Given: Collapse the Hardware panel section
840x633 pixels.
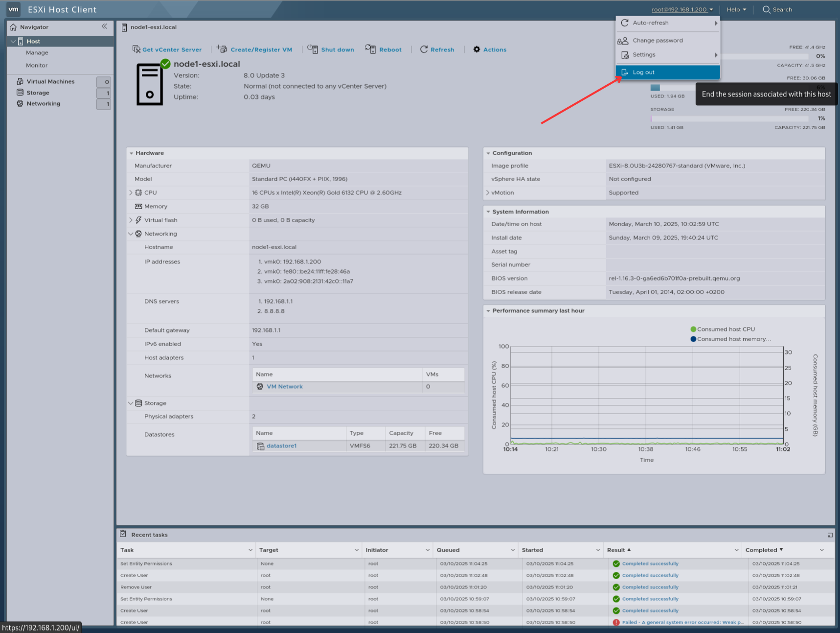Looking at the screenshot, I should [131, 153].
